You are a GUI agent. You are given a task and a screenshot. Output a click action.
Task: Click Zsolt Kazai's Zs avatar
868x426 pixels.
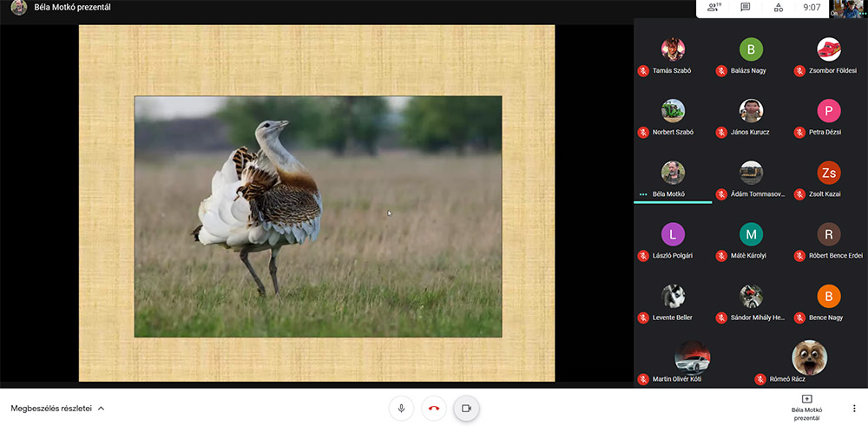[829, 173]
